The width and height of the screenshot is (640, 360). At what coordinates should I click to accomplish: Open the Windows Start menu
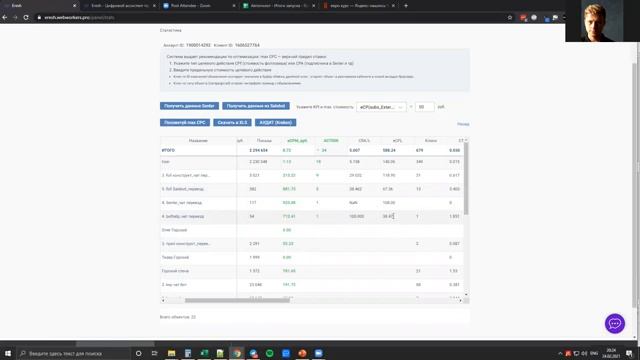[8, 353]
